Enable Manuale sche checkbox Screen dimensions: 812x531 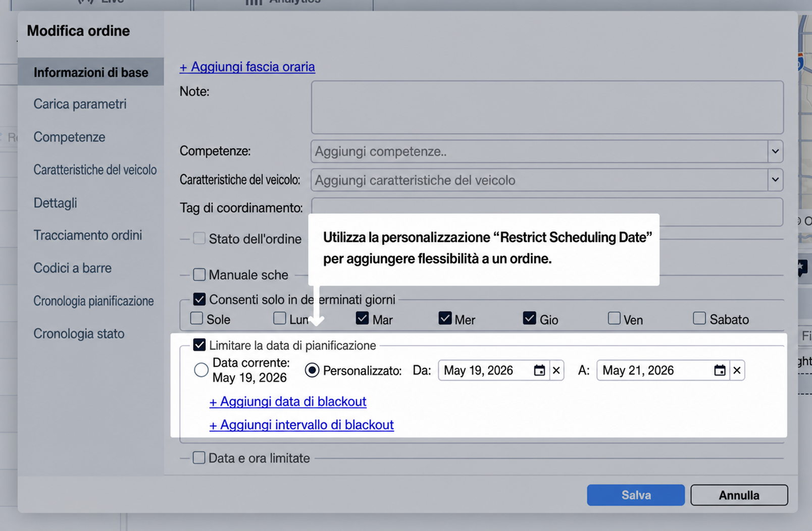tap(199, 275)
